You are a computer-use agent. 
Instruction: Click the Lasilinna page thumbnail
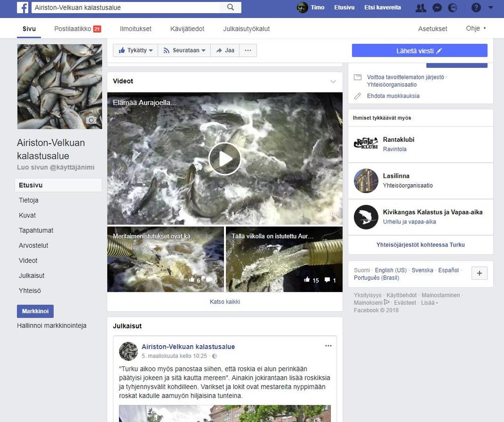coord(366,181)
